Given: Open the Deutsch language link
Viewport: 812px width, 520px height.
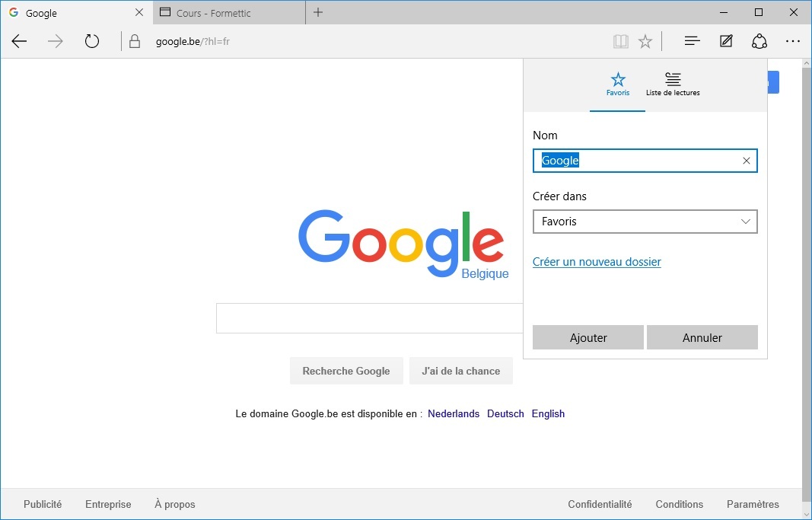Looking at the screenshot, I should 505,414.
